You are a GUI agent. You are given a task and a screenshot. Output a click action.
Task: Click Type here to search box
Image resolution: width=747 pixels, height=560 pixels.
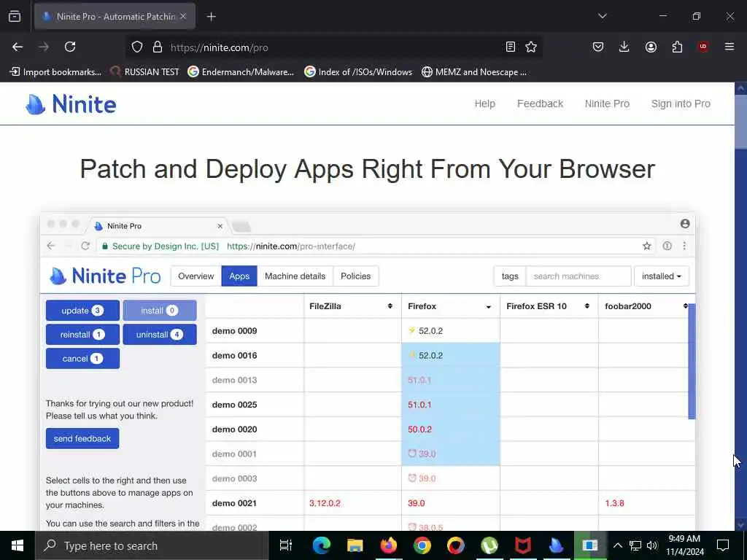click(152, 545)
